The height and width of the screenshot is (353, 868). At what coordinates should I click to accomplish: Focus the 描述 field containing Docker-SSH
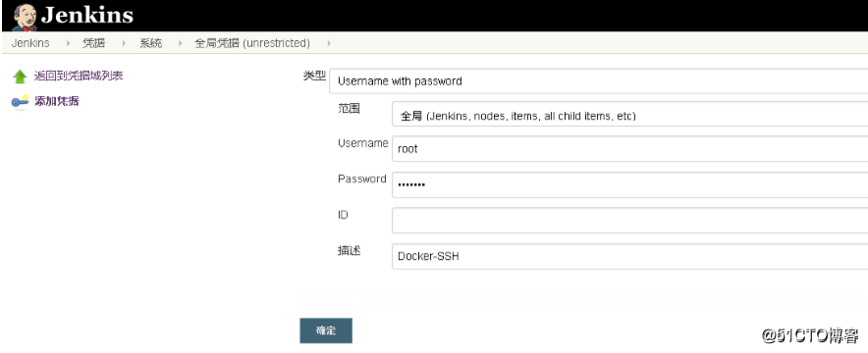(630, 256)
